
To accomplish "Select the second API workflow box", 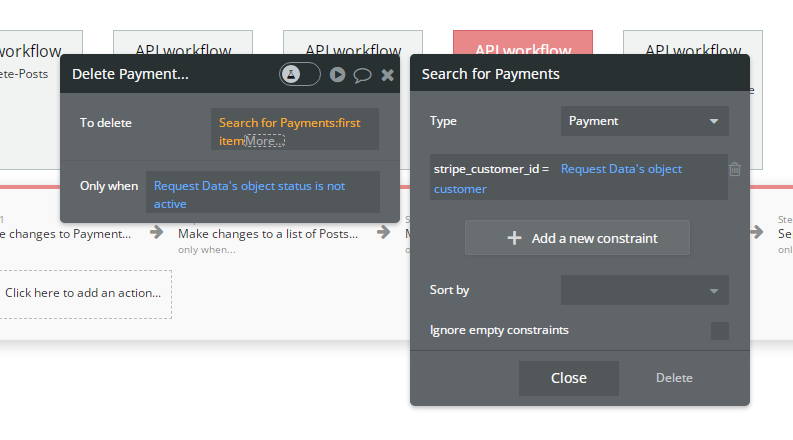I will (x=183, y=42).
